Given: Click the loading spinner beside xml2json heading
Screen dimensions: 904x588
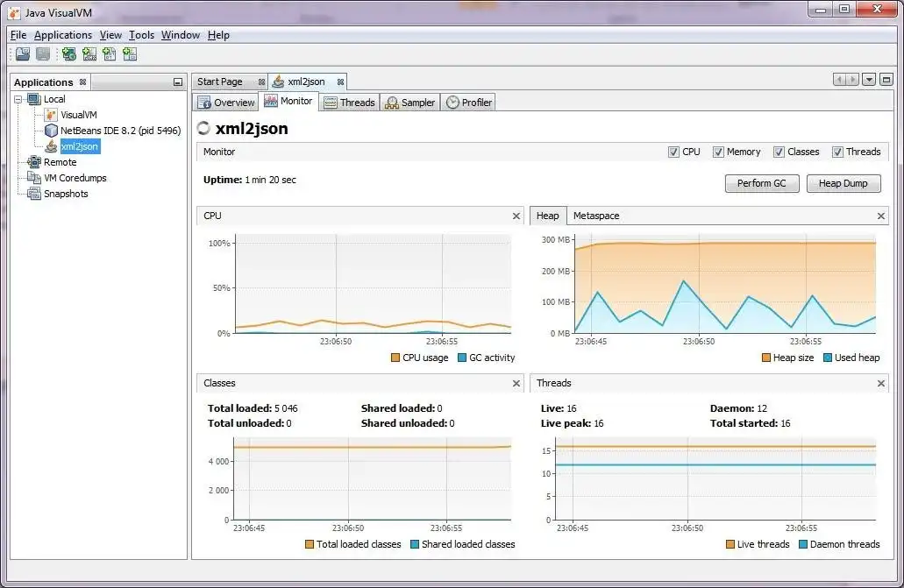Looking at the screenshot, I should pyautogui.click(x=203, y=128).
